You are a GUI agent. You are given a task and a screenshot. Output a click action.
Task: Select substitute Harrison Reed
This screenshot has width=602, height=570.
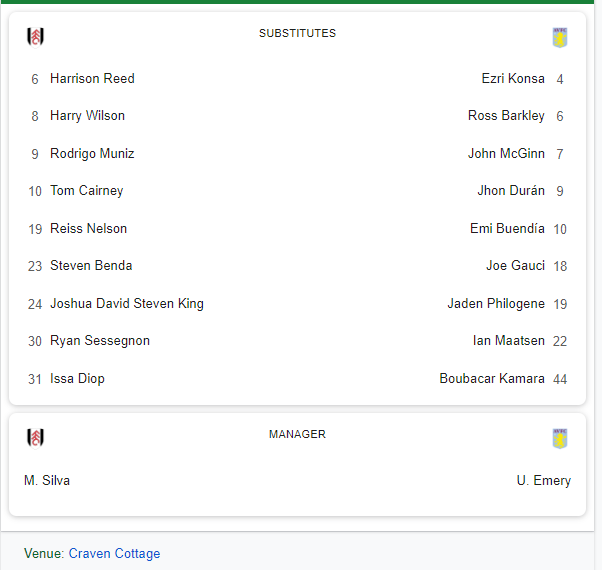pyautogui.click(x=92, y=79)
